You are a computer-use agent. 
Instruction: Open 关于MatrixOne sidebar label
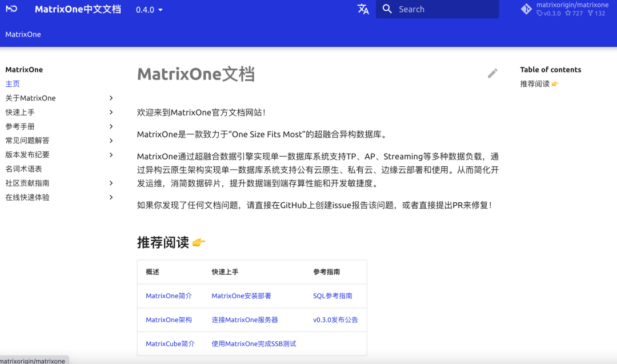coord(30,98)
